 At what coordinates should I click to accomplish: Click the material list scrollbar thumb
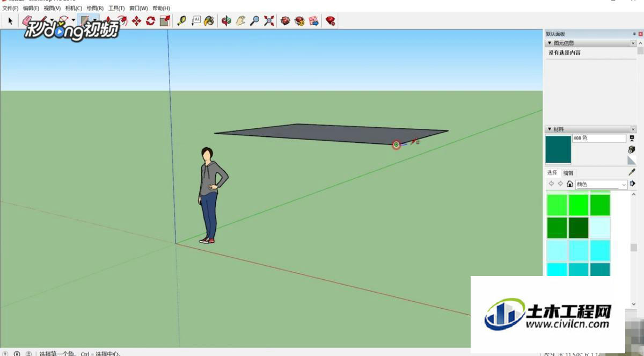point(633,248)
